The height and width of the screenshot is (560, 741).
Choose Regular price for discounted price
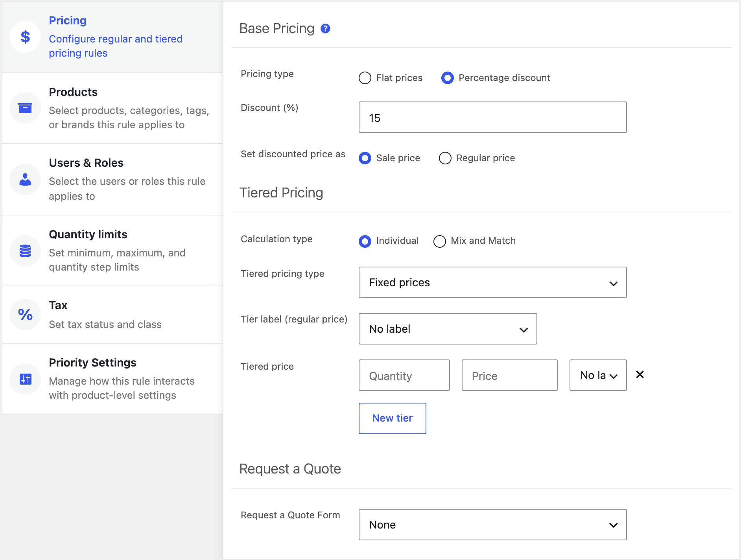point(445,158)
